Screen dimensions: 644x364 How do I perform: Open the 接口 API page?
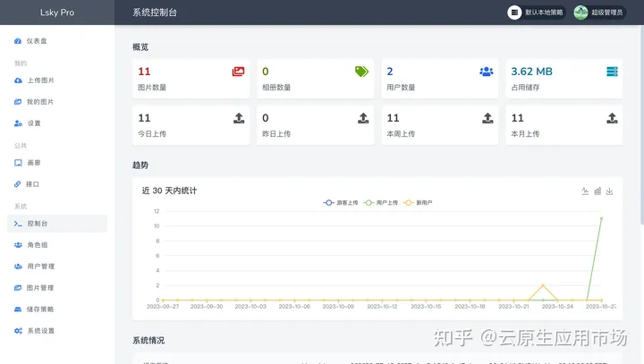click(x=57, y=184)
